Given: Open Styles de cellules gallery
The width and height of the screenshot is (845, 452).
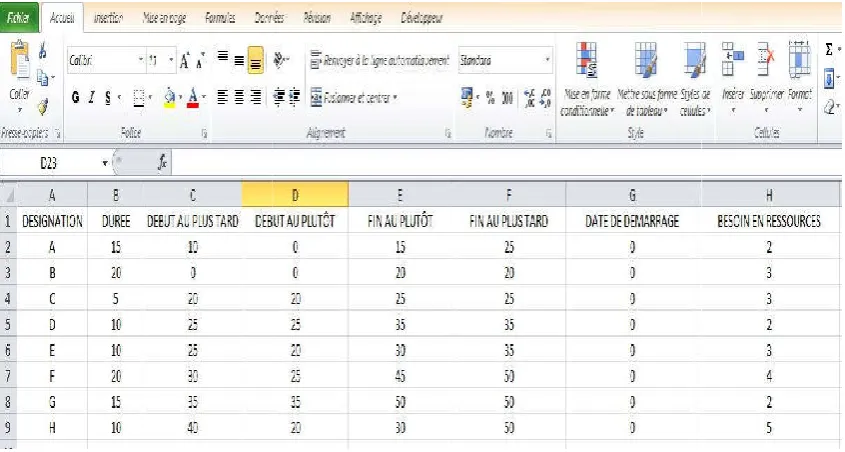Looking at the screenshot, I should [695, 79].
